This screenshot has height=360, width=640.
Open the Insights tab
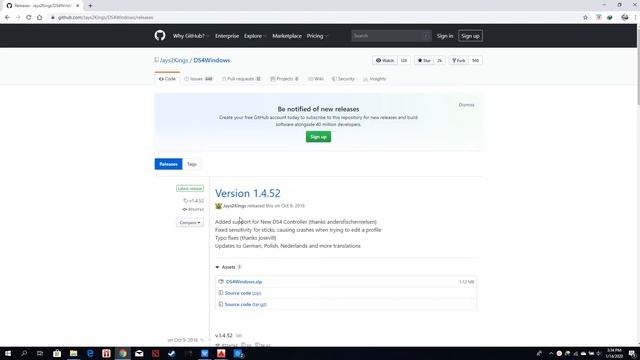pyautogui.click(x=374, y=79)
